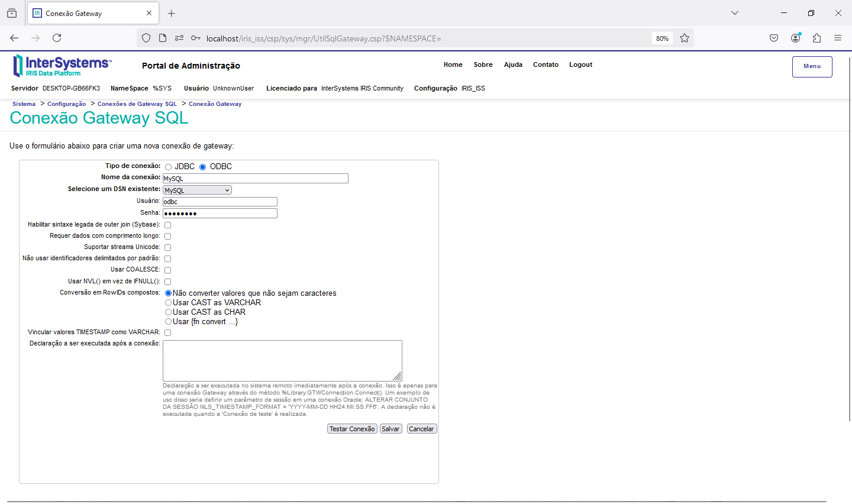Screen dimensions: 852x504
Task: Click the shield tracking protection icon
Action: coord(146,38)
